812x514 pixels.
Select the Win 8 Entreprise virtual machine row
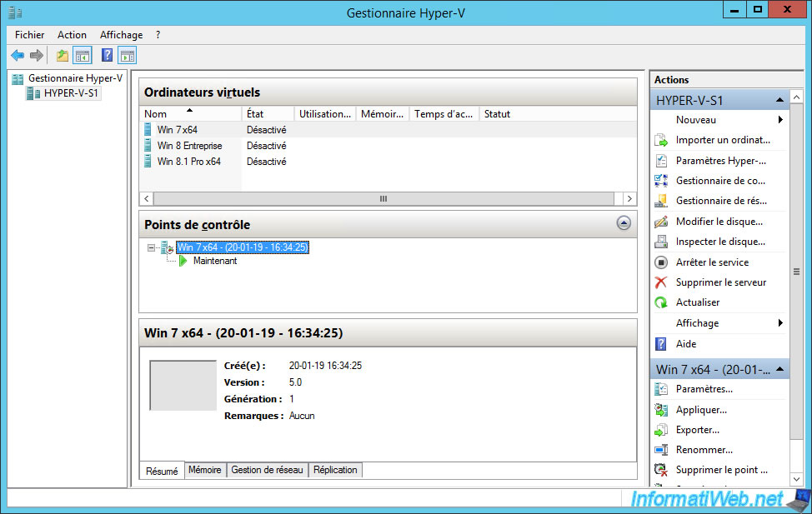click(x=388, y=146)
